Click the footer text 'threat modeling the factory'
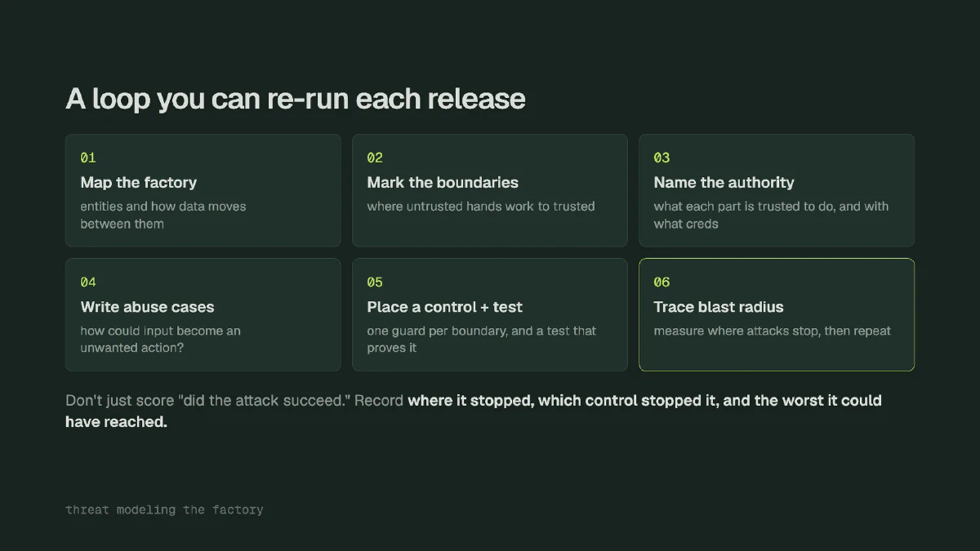Viewport: 980px width, 551px height. [164, 509]
